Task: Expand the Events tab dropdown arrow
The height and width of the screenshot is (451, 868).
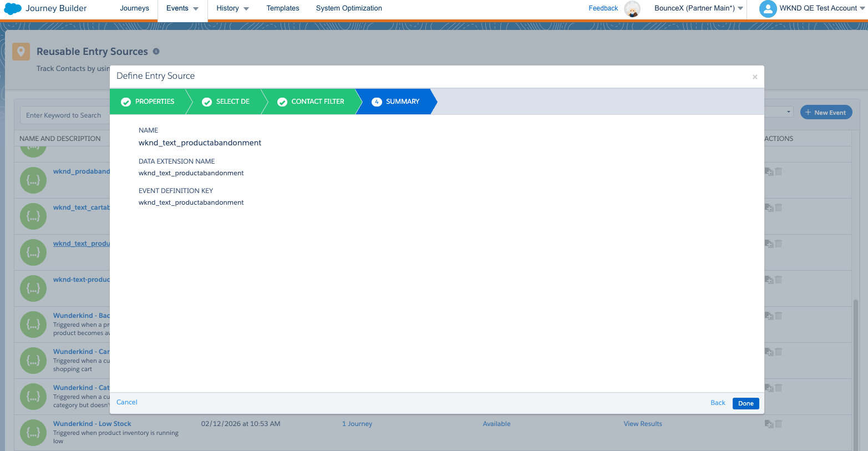Action: [196, 9]
